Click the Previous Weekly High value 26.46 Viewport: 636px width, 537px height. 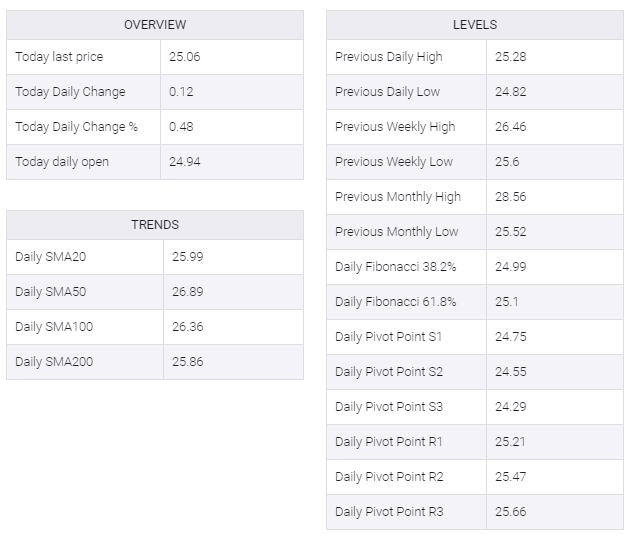coord(511,127)
